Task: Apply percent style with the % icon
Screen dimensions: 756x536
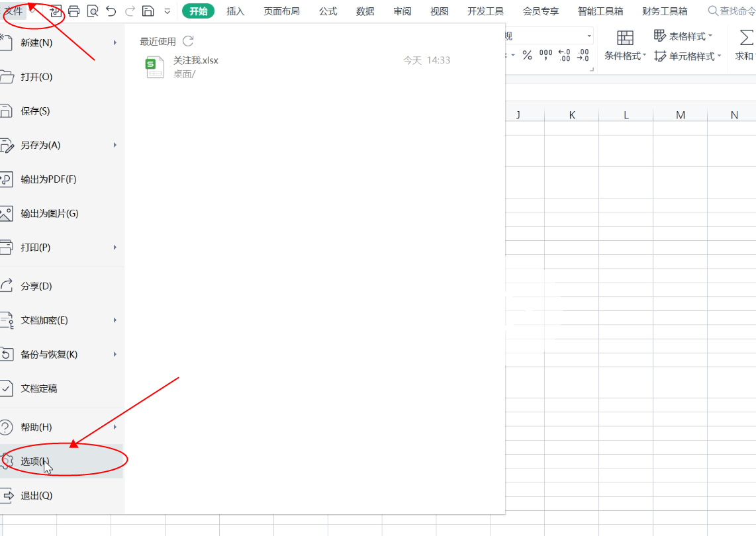Action: pos(528,56)
